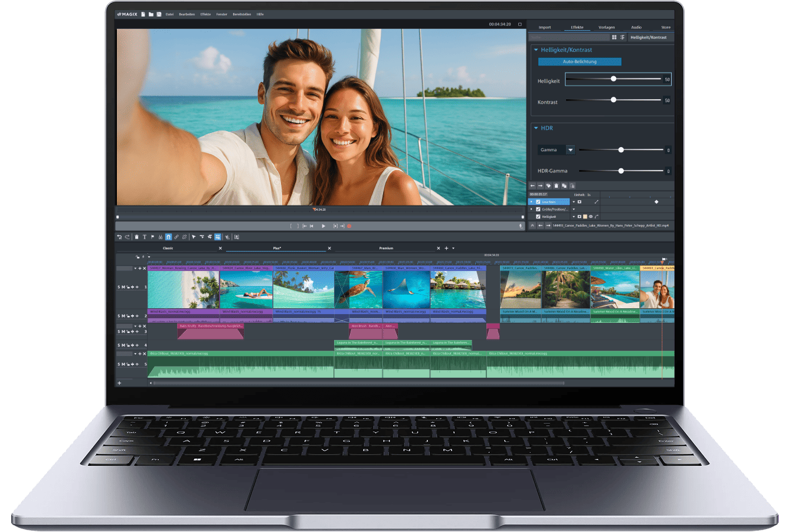Click the undo arrow in timeline toolbar
This screenshot has width=791, height=532.
(119, 237)
